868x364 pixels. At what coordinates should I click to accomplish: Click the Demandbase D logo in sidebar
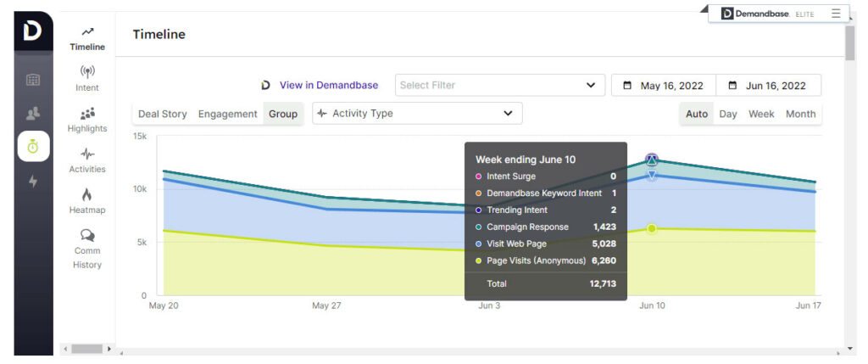tap(33, 32)
